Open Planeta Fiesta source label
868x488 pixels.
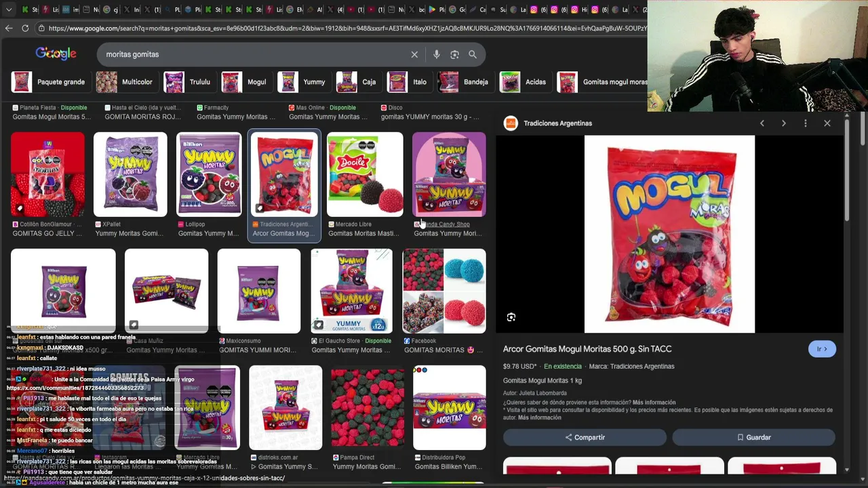38,108
